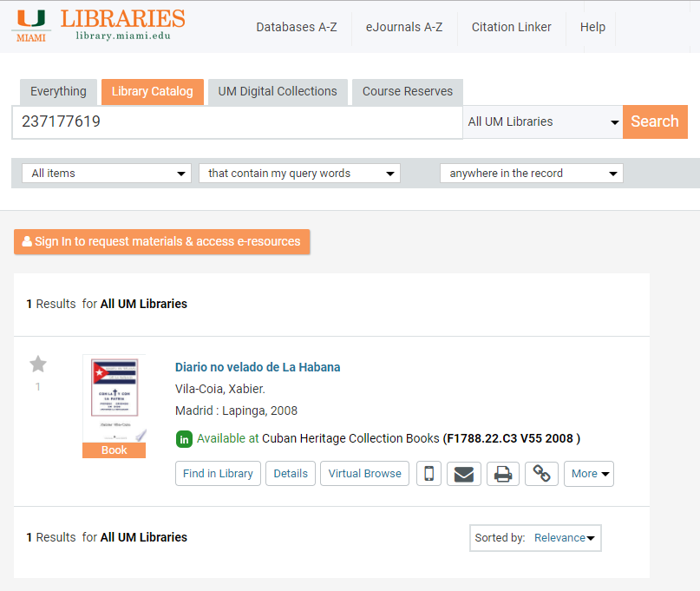Click the book cover thumbnail
Image resolution: width=700 pixels, height=591 pixels.
coord(114,398)
